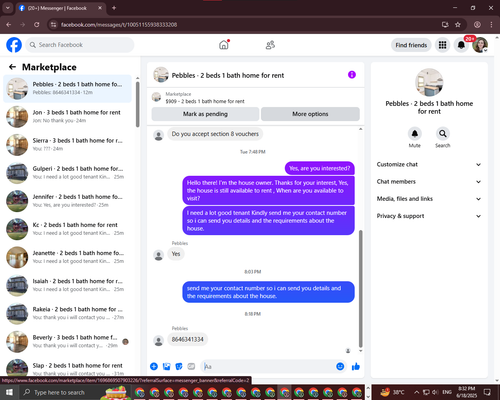Screen dimensions: 500x400
Task: Expand Privacy & support section
Action: pyautogui.click(x=429, y=216)
